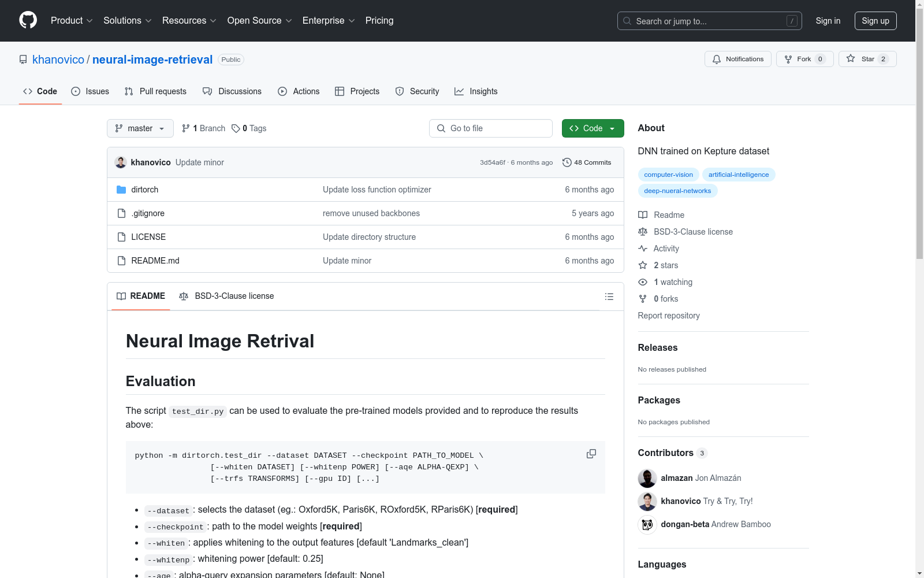
Task: Open the Issues tab
Action: (x=90, y=91)
